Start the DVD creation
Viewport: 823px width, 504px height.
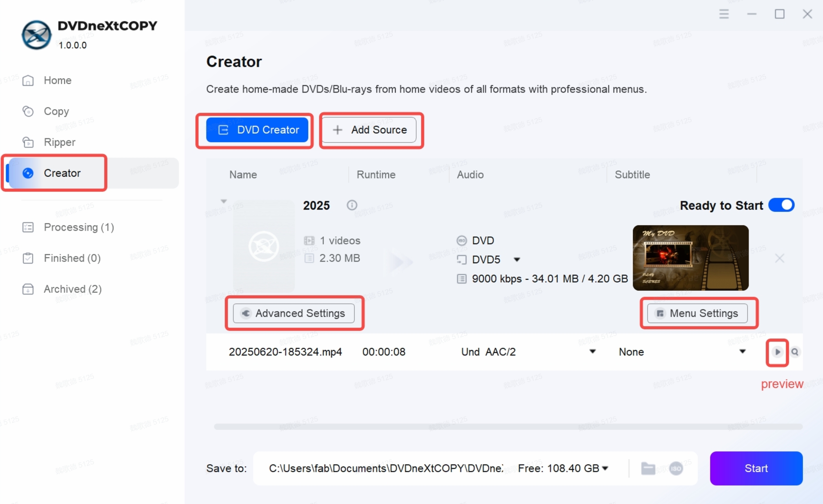[x=756, y=468]
